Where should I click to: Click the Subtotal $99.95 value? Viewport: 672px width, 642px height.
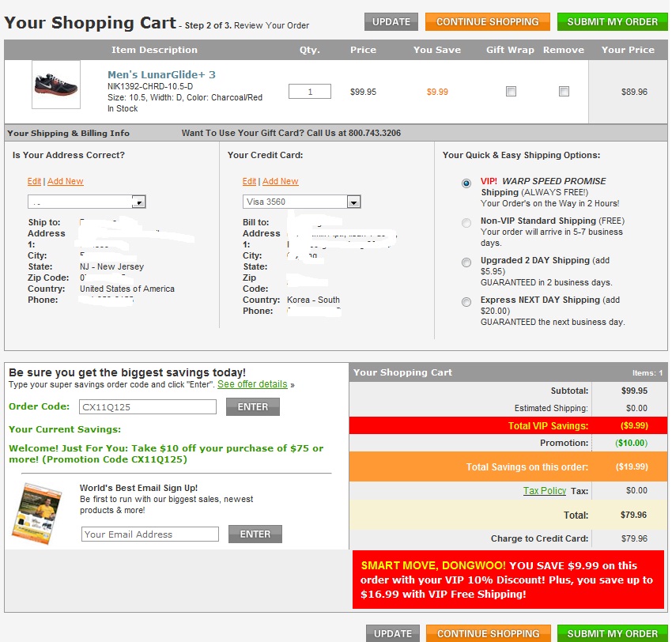tap(634, 391)
